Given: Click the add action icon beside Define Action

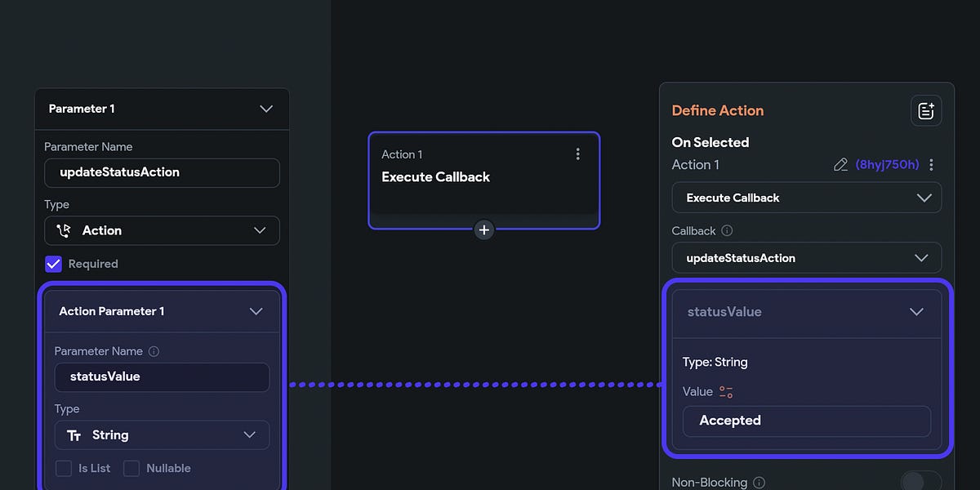Looking at the screenshot, I should tap(926, 110).
